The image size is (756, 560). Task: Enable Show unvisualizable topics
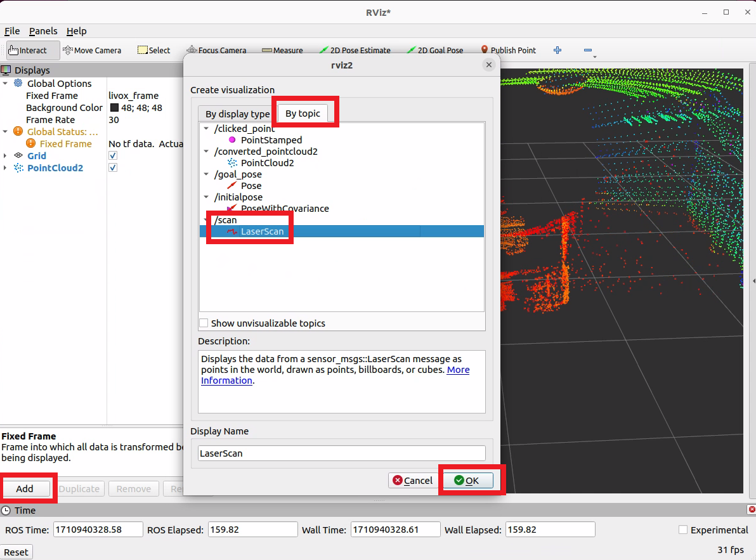[x=204, y=323]
